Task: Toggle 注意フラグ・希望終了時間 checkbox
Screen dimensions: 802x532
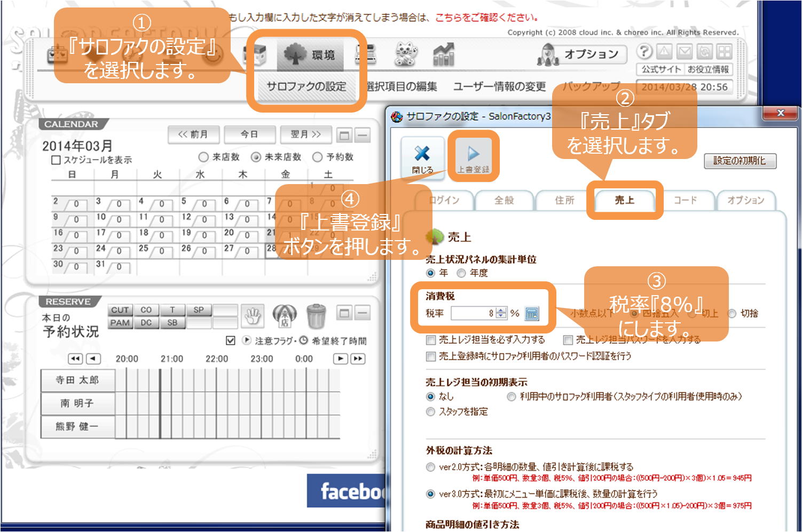Action: 230,340
